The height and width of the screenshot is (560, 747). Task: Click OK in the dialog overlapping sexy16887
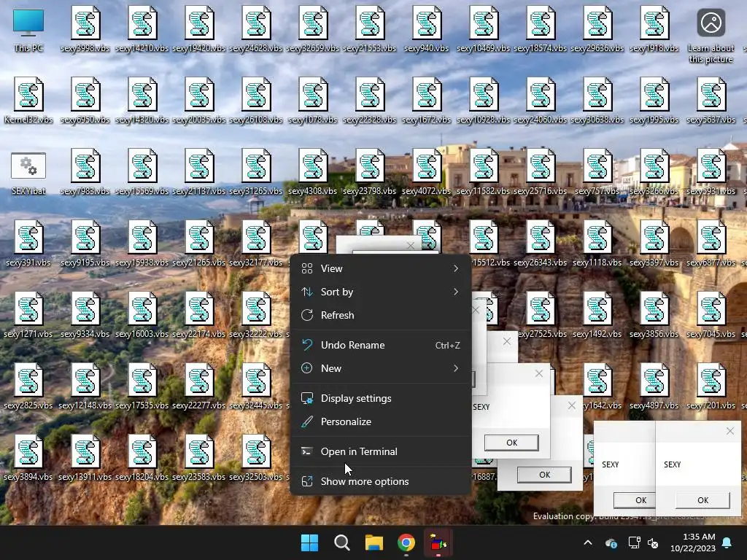coord(544,475)
